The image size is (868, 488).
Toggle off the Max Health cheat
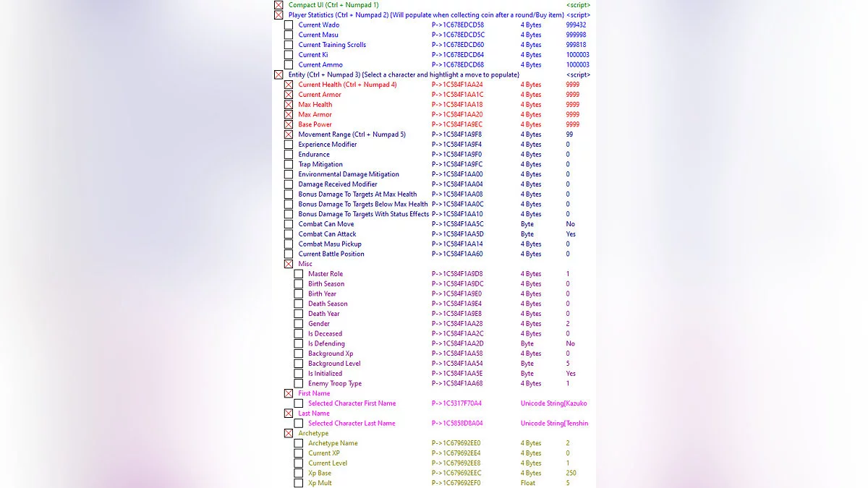(x=289, y=104)
